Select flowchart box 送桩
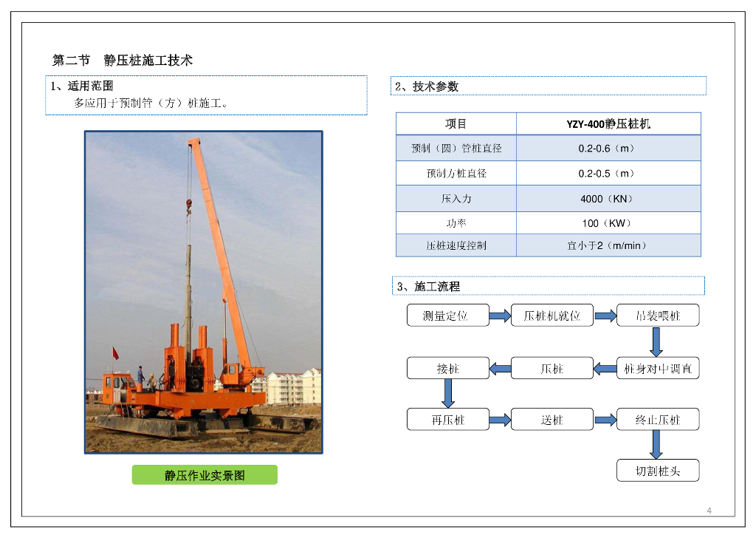Image resolution: width=756 pixels, height=535 pixels. tap(552, 420)
